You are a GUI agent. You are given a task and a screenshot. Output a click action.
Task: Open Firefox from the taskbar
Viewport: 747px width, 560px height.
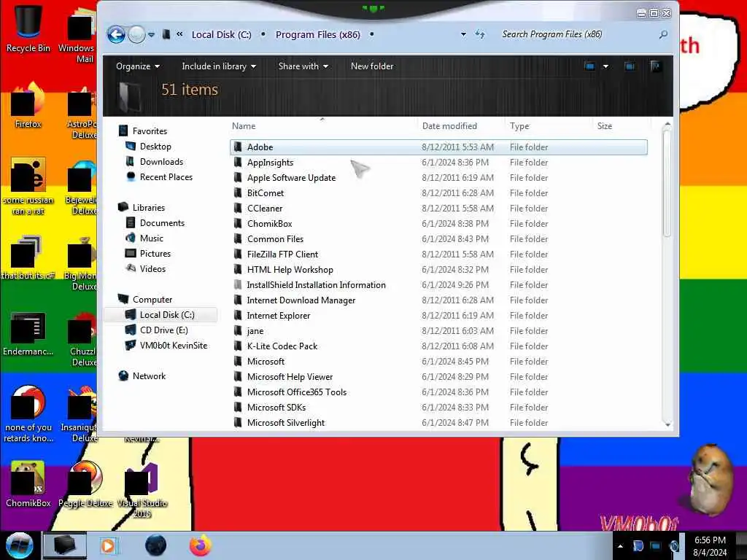pyautogui.click(x=201, y=545)
